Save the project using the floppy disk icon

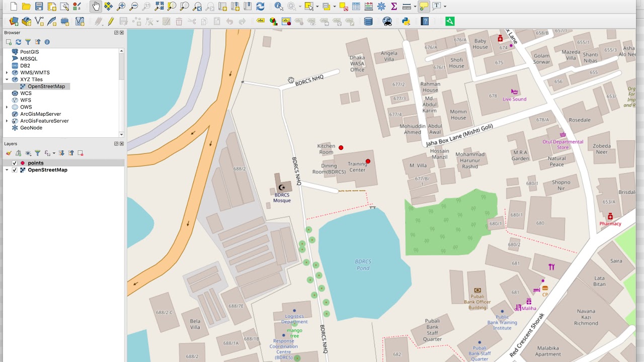(x=39, y=7)
